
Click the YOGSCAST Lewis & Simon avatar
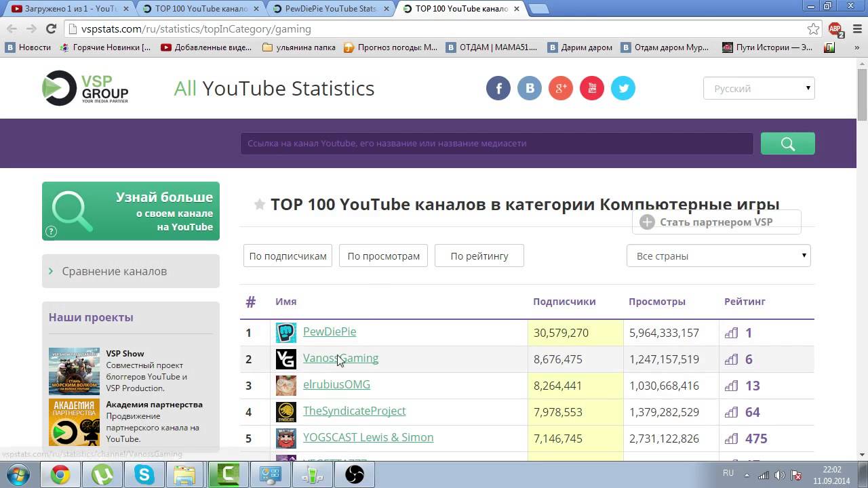(x=286, y=439)
